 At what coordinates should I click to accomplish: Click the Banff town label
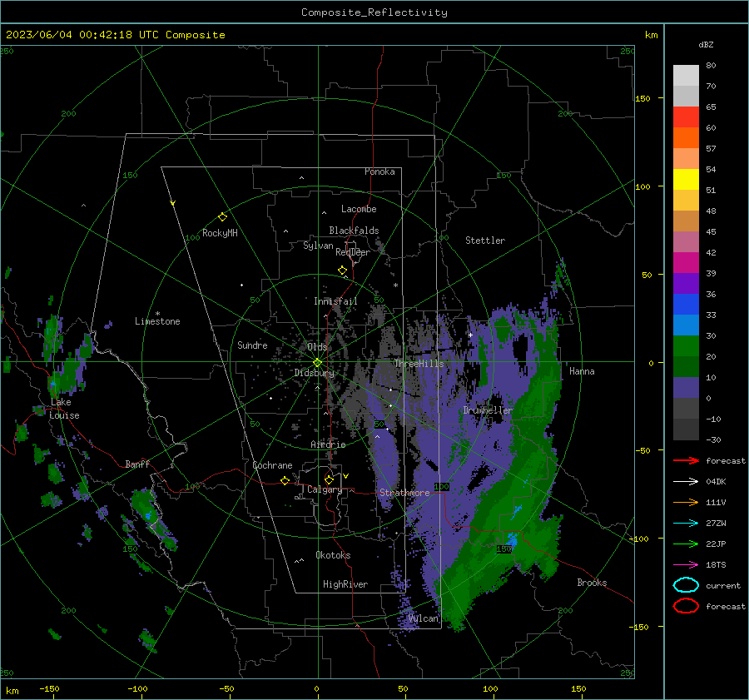click(137, 464)
